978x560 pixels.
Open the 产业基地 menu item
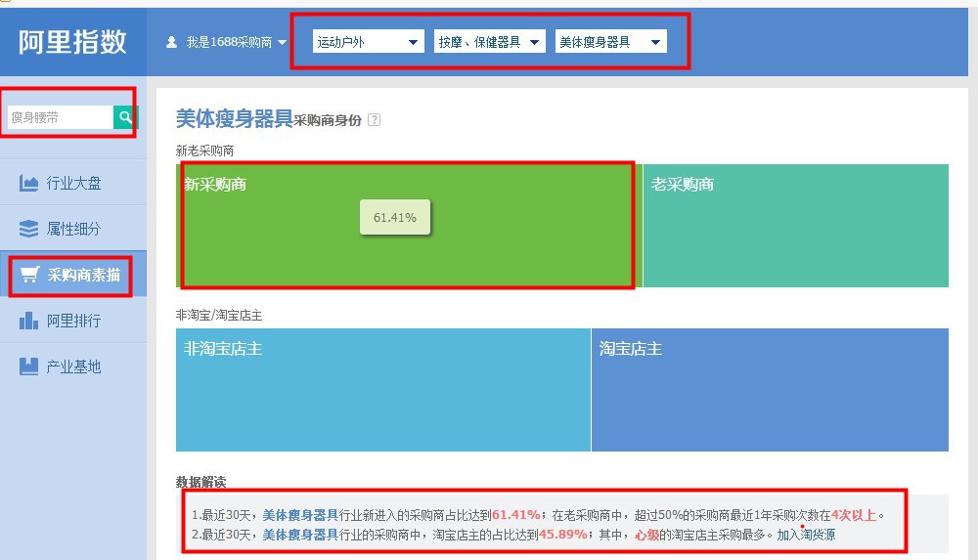73,366
